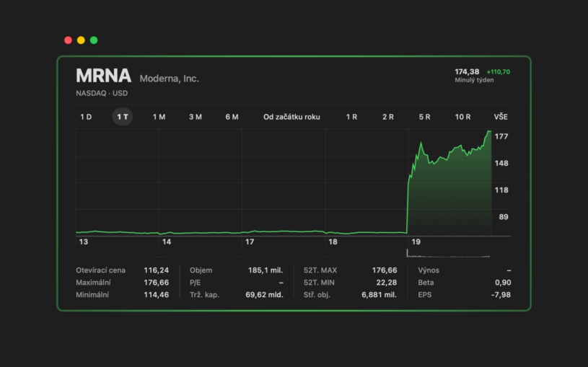Switch chart to 5 R range
Image resolution: width=588 pixels, height=367 pixels.
coord(424,117)
